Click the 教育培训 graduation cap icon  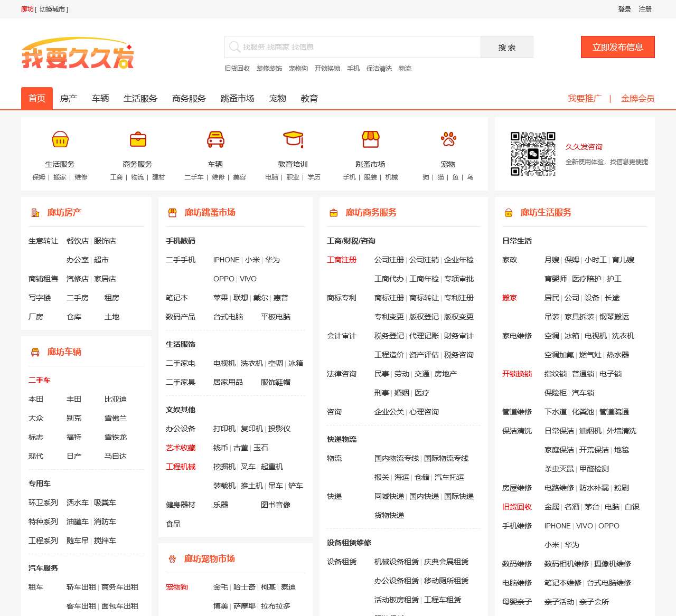pos(293,140)
